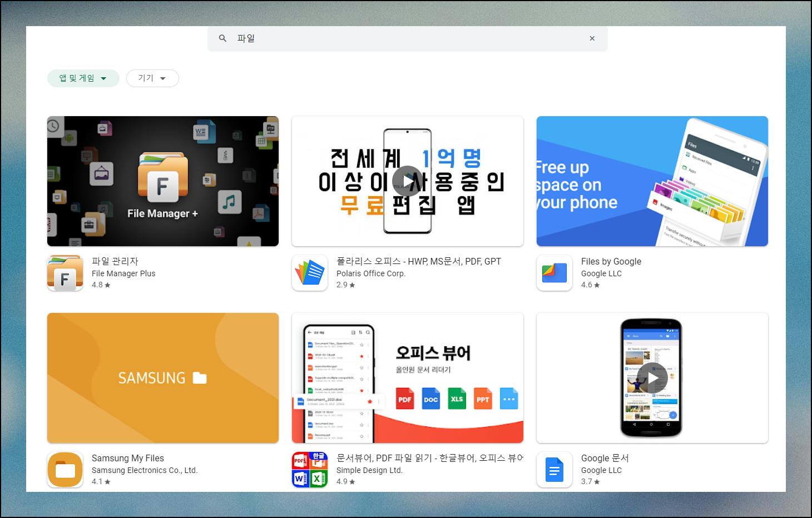This screenshot has height=518, width=812.
Task: Open the Google 문서 title link
Action: point(605,458)
